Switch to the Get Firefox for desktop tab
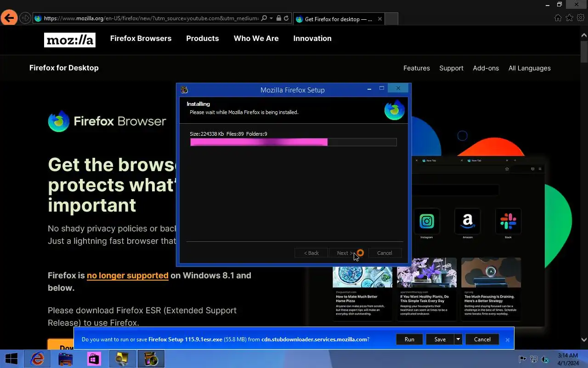Image resolution: width=588 pixels, height=368 pixels. (339, 19)
